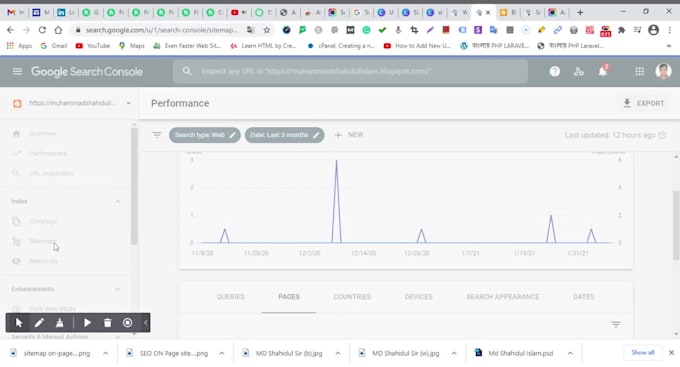Screen dimensions: 680x367
Task: Open the Sitemaps page
Action: coord(42,241)
